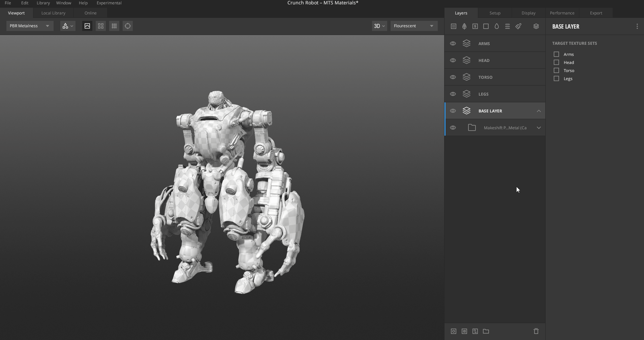Enable the Arms target texture set

tap(556, 54)
